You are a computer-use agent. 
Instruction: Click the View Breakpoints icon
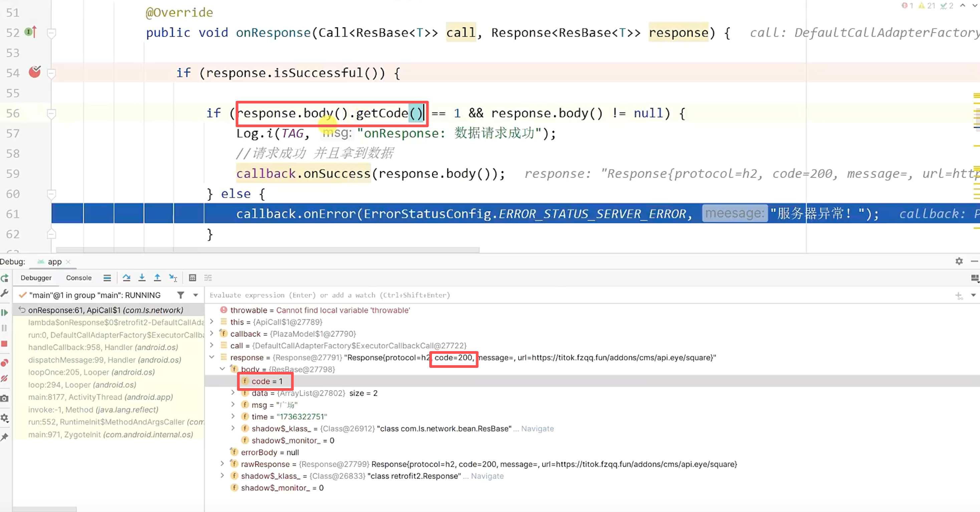5,362
